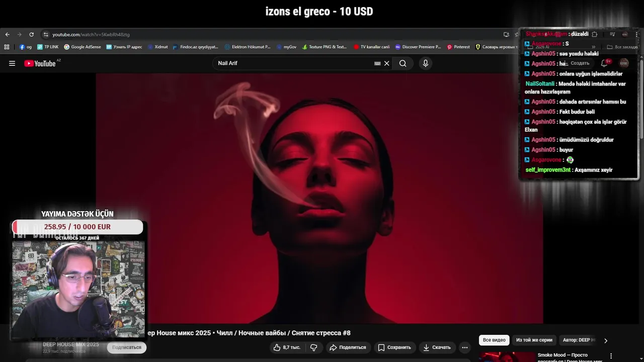Open the on-screen keyboard icon in search box
Screen dimensions: 644x362
click(377, 63)
